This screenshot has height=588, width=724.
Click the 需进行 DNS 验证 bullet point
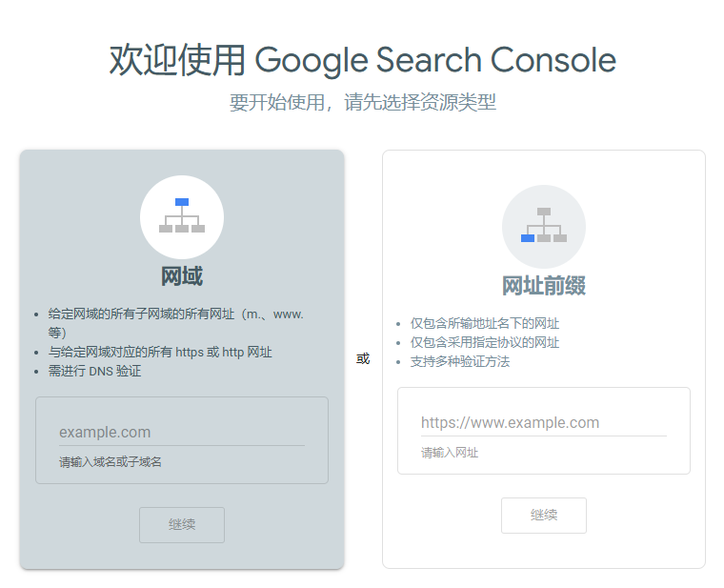(x=94, y=371)
